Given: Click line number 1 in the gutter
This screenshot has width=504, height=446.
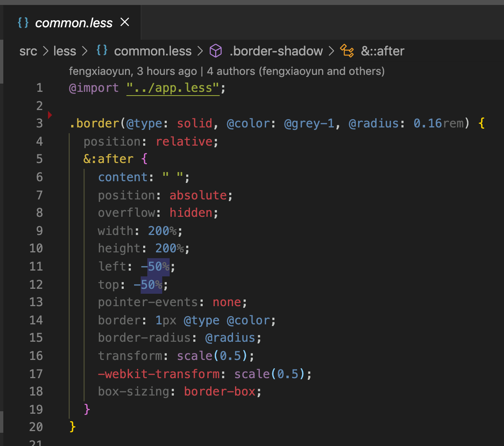Looking at the screenshot, I should [39, 88].
